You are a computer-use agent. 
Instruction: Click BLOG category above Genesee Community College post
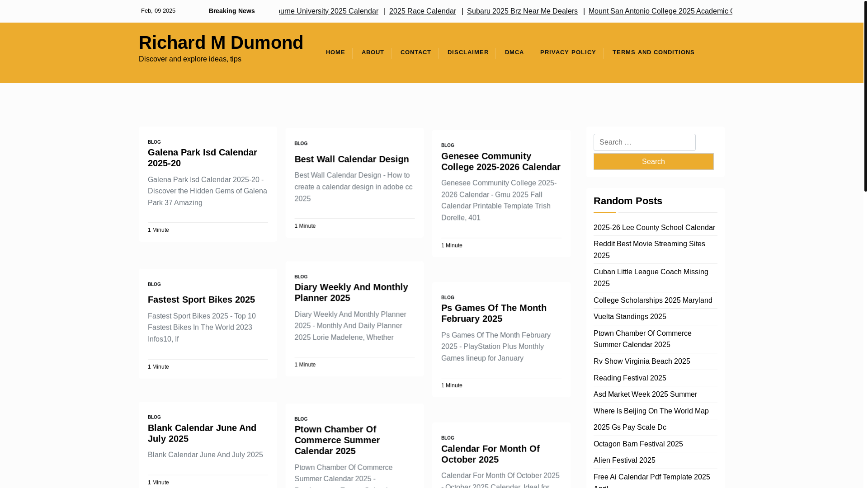click(x=448, y=145)
